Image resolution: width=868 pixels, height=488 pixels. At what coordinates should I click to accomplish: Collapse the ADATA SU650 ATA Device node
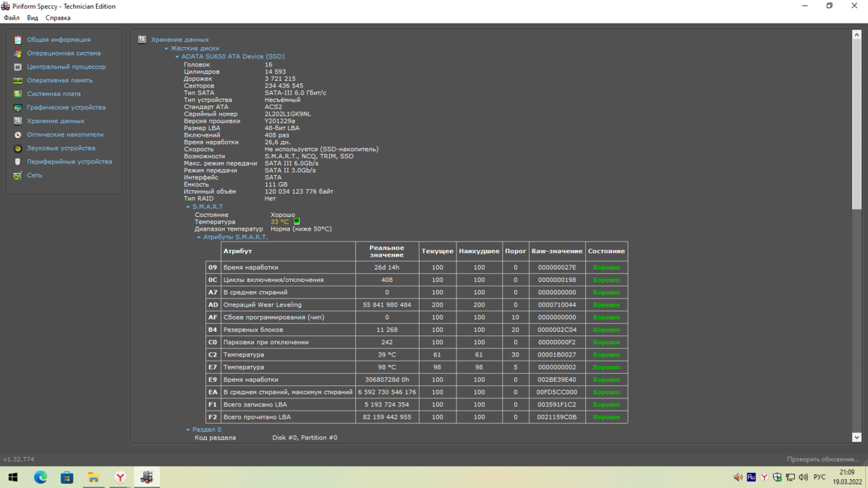pyautogui.click(x=177, y=56)
